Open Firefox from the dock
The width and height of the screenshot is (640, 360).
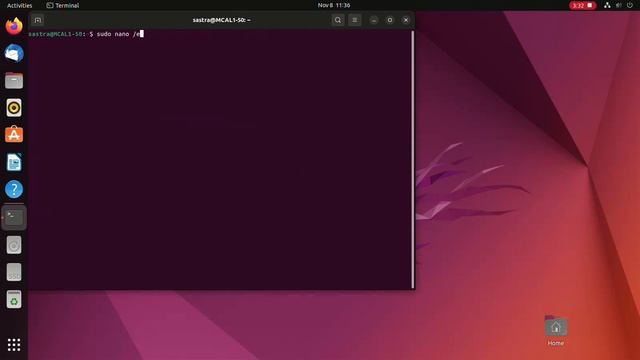coord(14,26)
